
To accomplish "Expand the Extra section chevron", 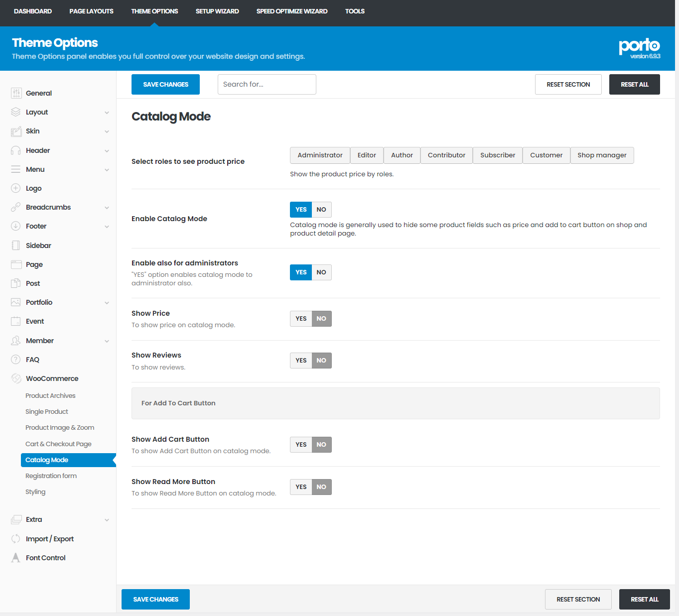I will tap(107, 520).
